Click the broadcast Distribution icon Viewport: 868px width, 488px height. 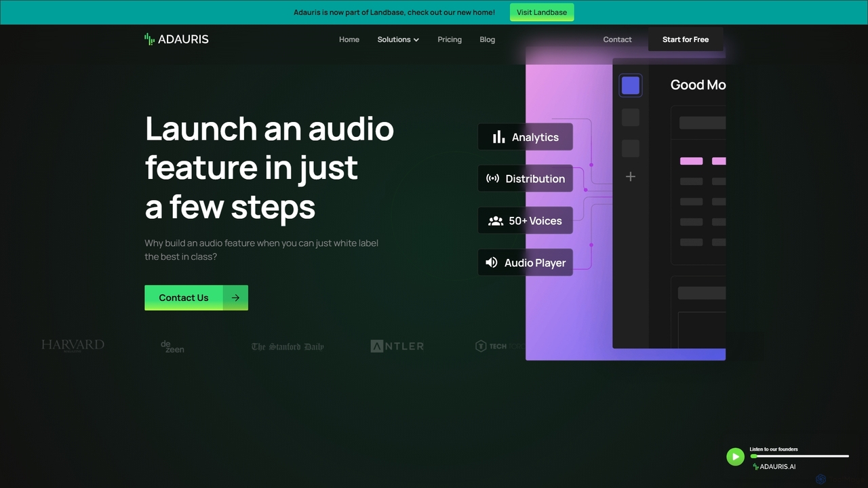493,179
